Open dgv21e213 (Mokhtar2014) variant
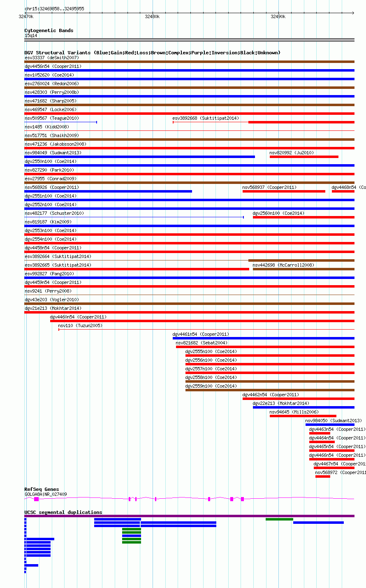Viewport: 366px width, 588px height. tap(189, 312)
